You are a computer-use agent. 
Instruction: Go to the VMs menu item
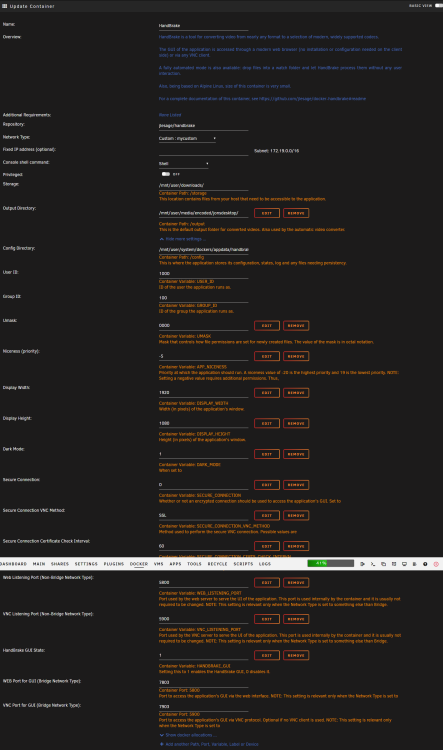(159, 564)
